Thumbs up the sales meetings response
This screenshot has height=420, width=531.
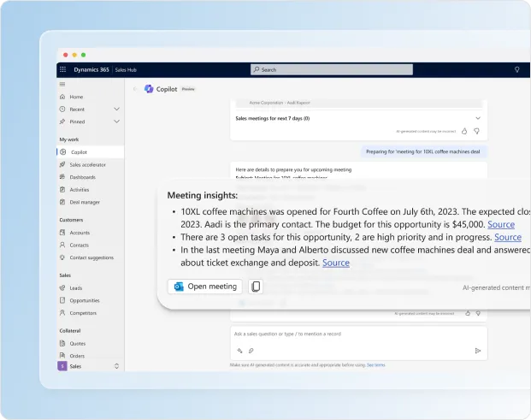(x=464, y=131)
